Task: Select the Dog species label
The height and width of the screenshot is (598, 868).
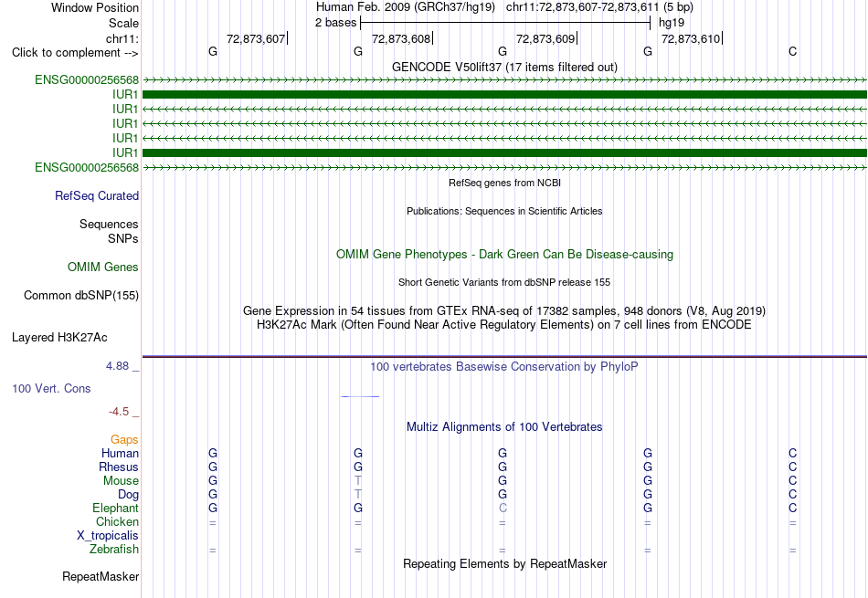Action: click(128, 495)
